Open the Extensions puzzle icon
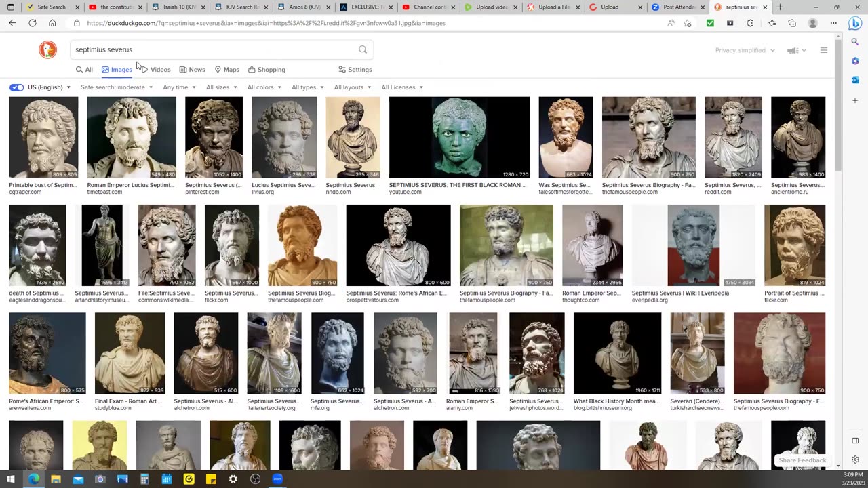 750,23
